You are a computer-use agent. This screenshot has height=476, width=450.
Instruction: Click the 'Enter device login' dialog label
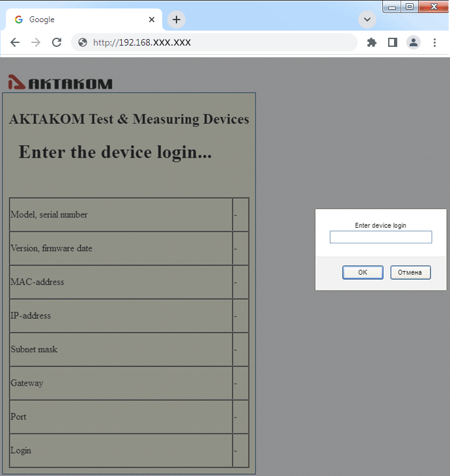pos(380,225)
